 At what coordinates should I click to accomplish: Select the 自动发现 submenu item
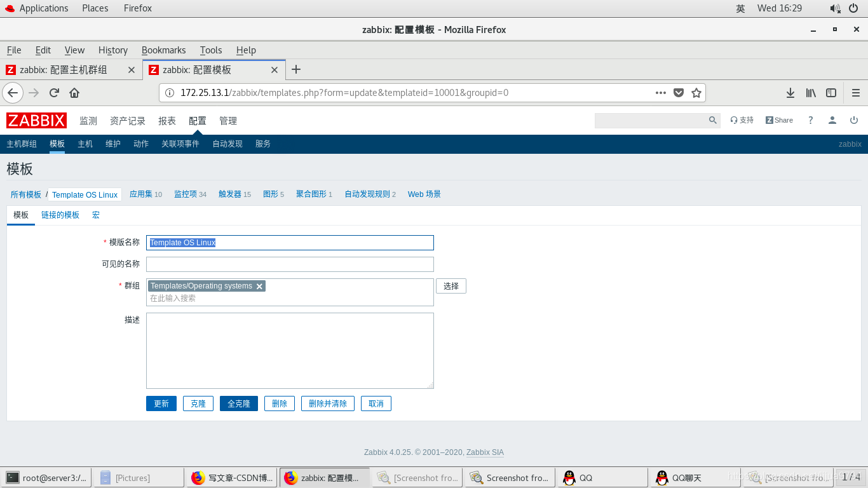[x=227, y=144]
